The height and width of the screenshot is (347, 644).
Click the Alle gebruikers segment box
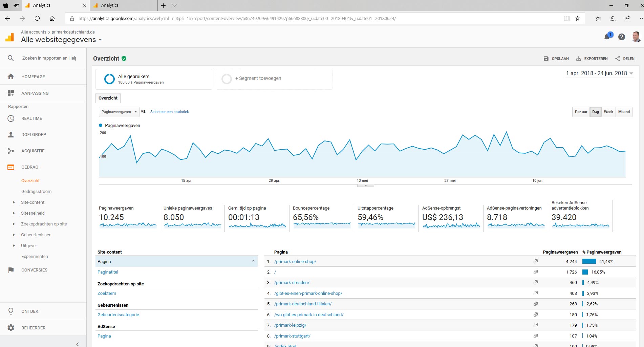click(x=154, y=79)
